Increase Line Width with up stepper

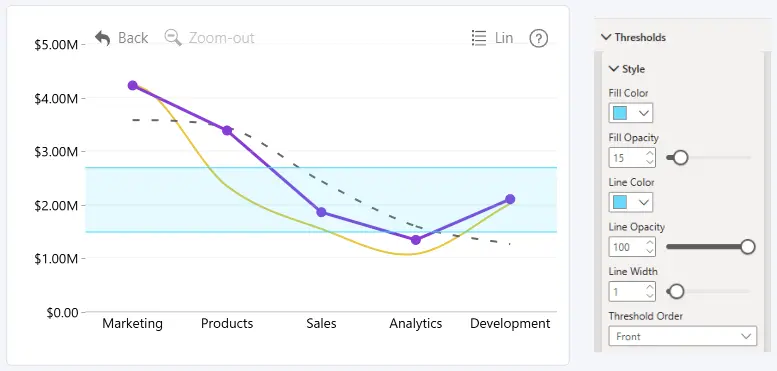tap(650, 287)
